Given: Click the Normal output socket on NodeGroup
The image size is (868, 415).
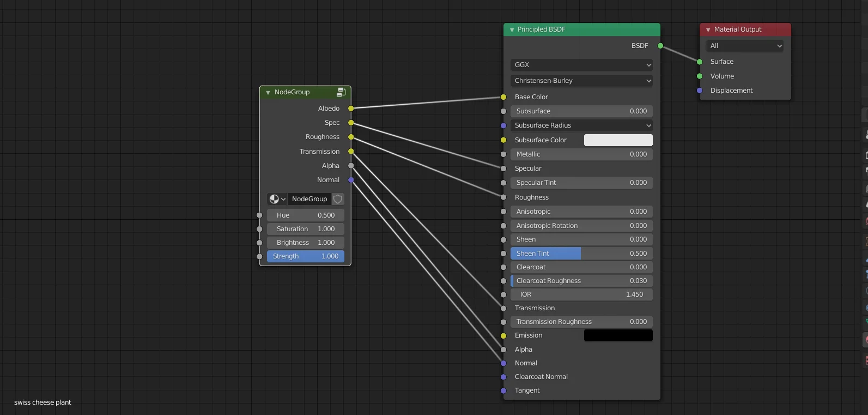Looking at the screenshot, I should tap(351, 180).
